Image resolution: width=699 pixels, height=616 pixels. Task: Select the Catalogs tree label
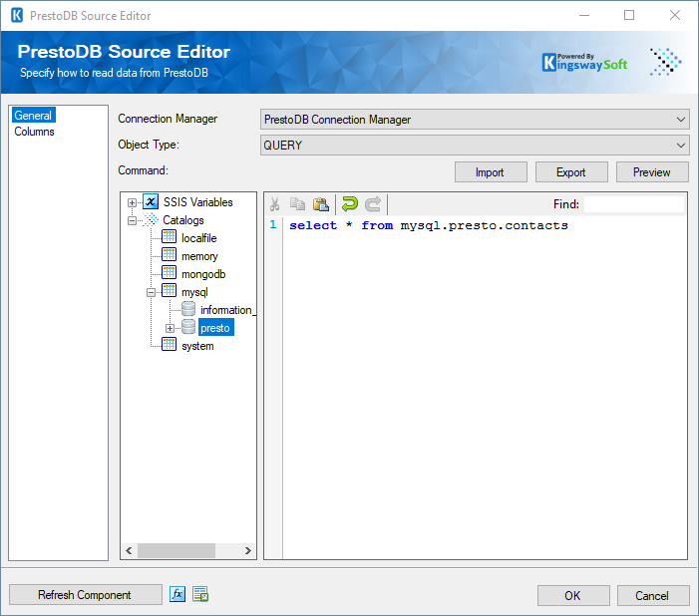coord(183,220)
